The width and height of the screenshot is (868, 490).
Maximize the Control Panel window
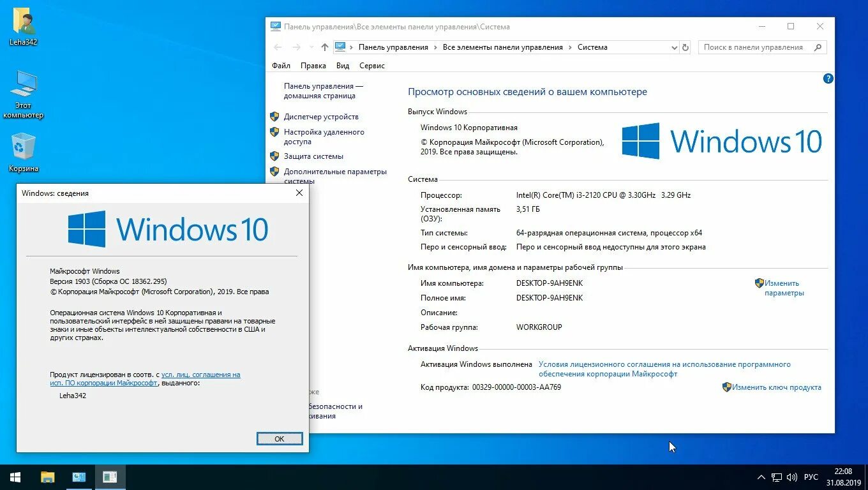(791, 26)
